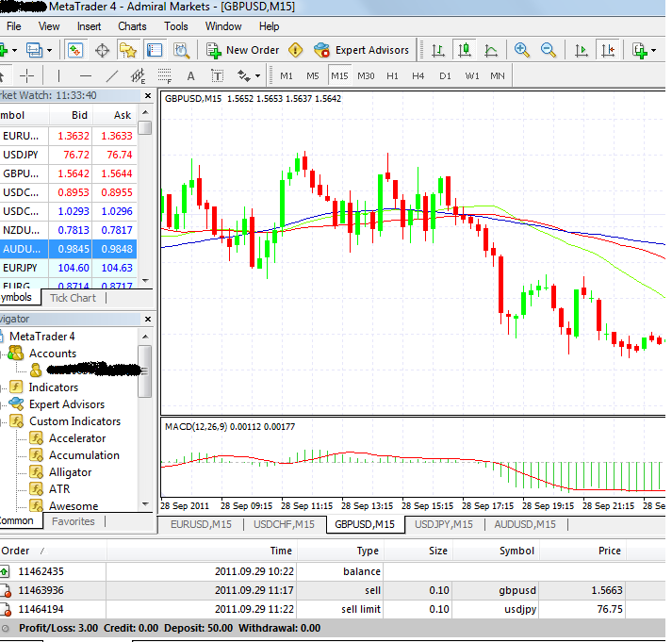
Task: Open the Charts menu
Action: [132, 26]
